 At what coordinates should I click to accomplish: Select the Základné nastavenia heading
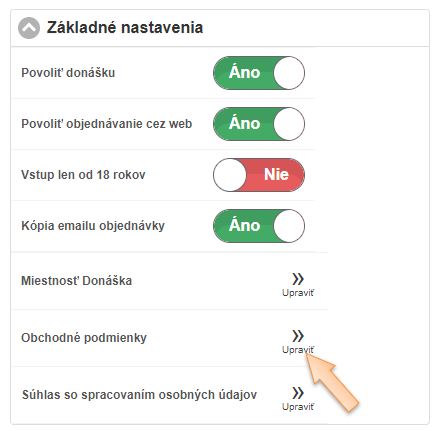click(x=125, y=27)
